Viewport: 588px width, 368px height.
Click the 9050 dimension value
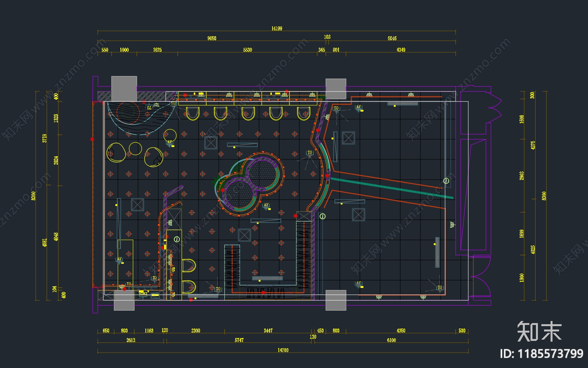212,38
